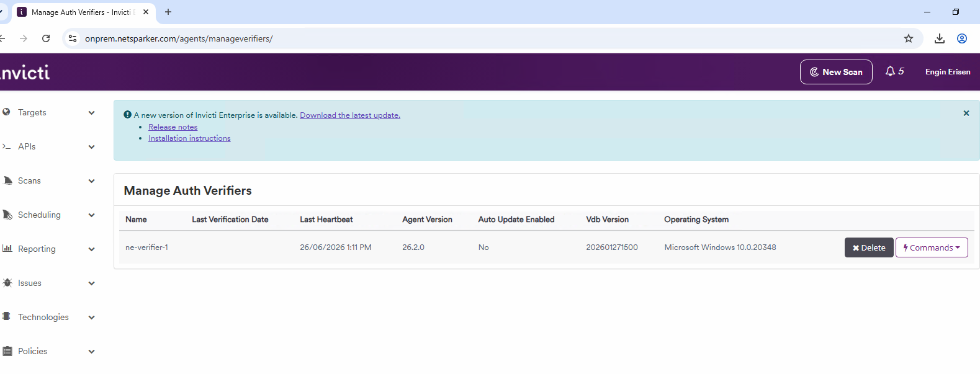The height and width of the screenshot is (374, 980).
Task: Click the auto update value No
Action: pyautogui.click(x=483, y=247)
